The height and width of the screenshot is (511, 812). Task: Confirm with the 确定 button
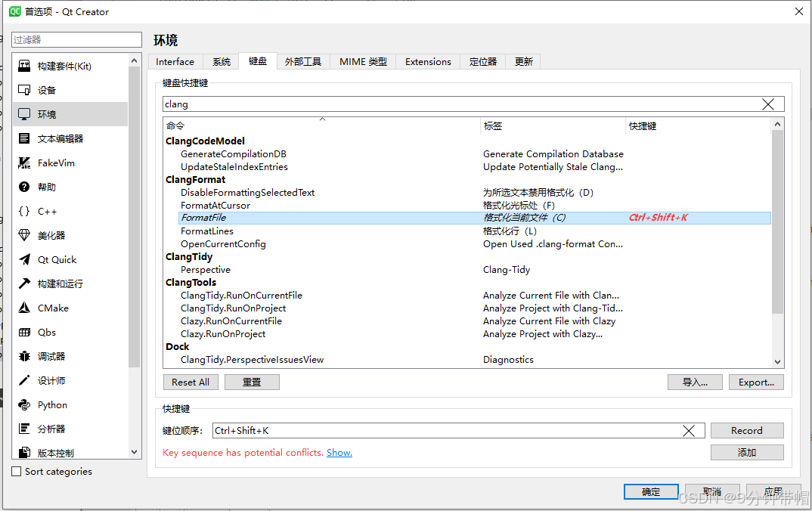pyautogui.click(x=651, y=492)
